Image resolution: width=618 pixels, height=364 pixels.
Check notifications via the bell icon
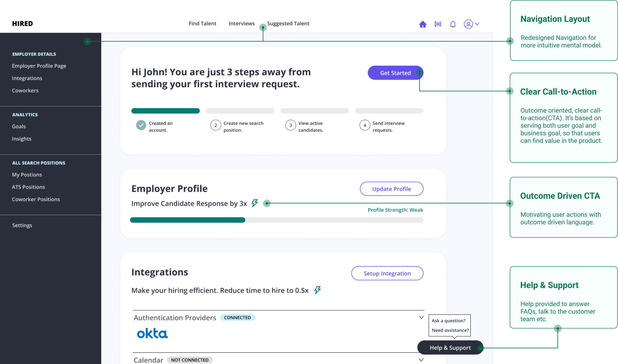453,24
